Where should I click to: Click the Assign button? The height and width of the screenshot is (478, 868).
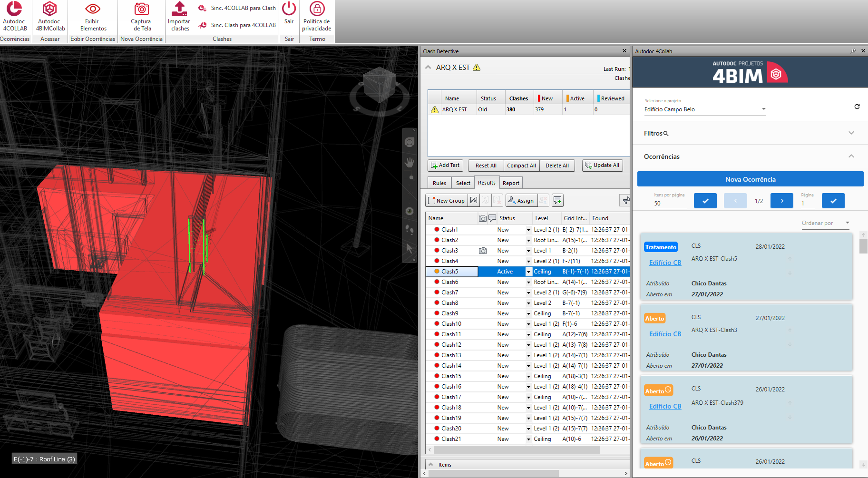click(x=521, y=201)
